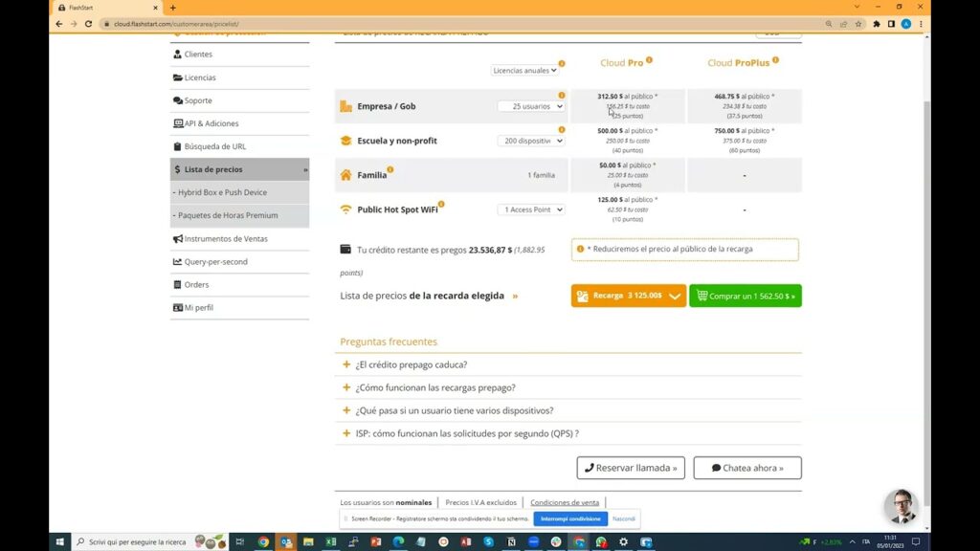Image resolution: width=980 pixels, height=551 pixels.
Task: Open Excel from the taskbar
Action: point(330,541)
